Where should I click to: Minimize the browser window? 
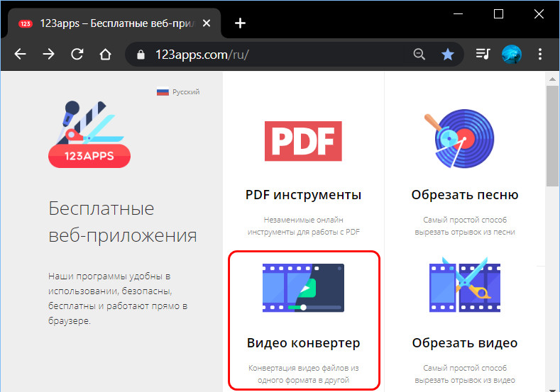[459, 14]
